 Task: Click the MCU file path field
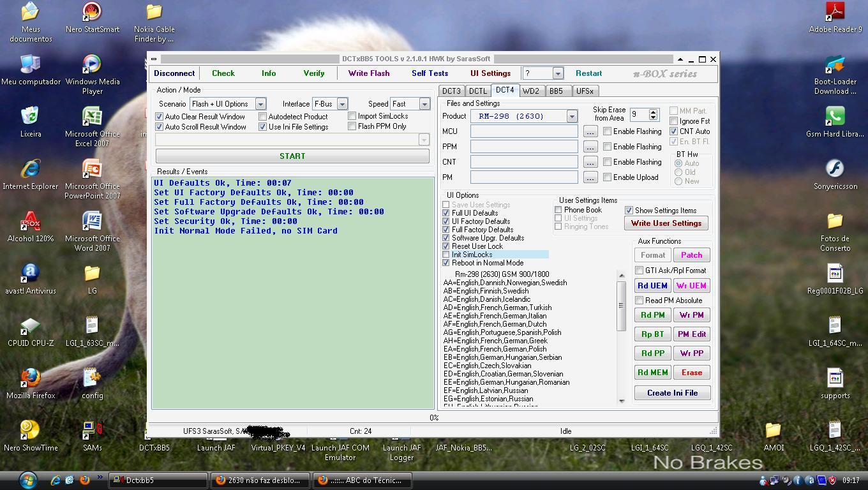coord(524,131)
